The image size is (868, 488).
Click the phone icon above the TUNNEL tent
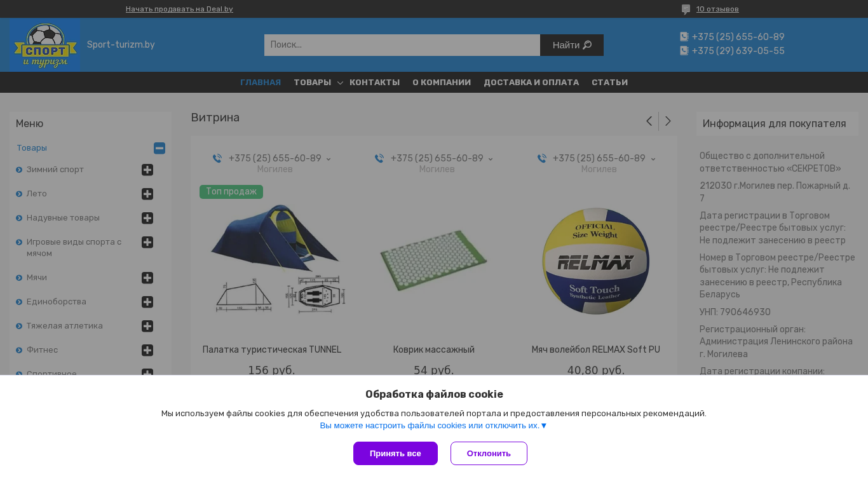point(217,158)
